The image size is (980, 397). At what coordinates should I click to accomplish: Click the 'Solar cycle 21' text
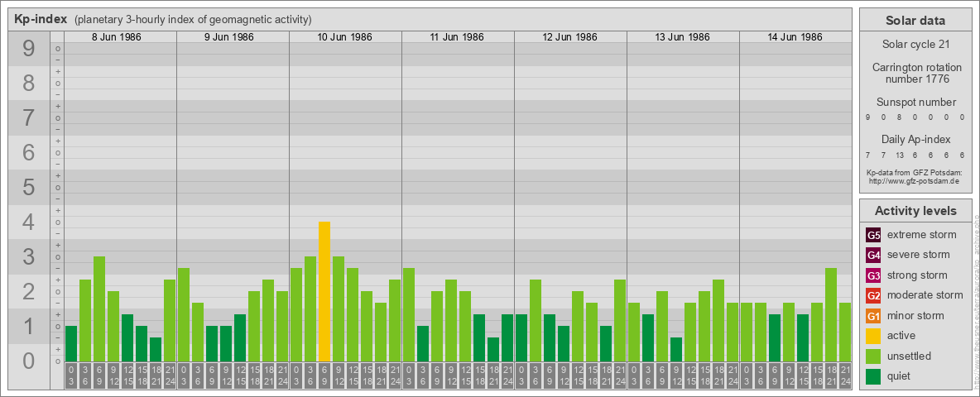coord(915,45)
